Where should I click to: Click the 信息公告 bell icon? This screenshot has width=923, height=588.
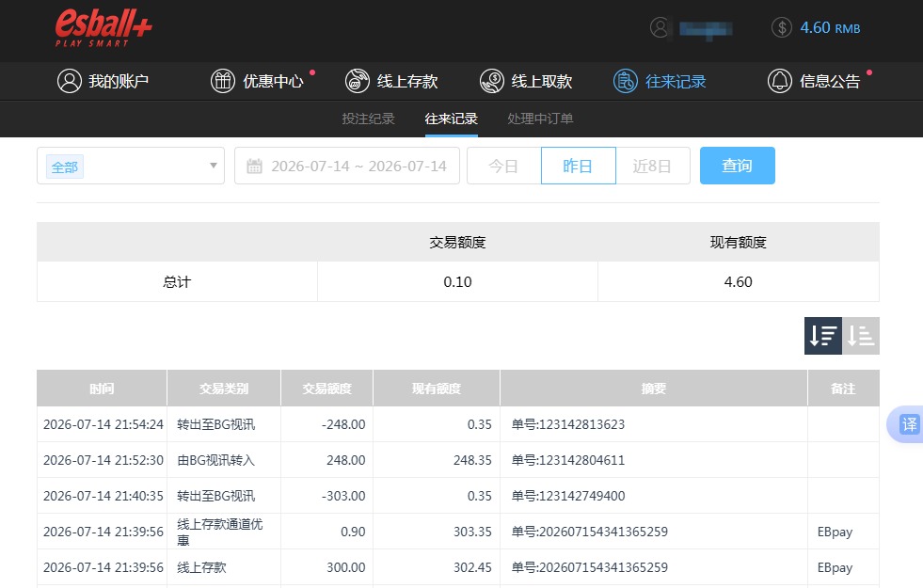coord(780,81)
